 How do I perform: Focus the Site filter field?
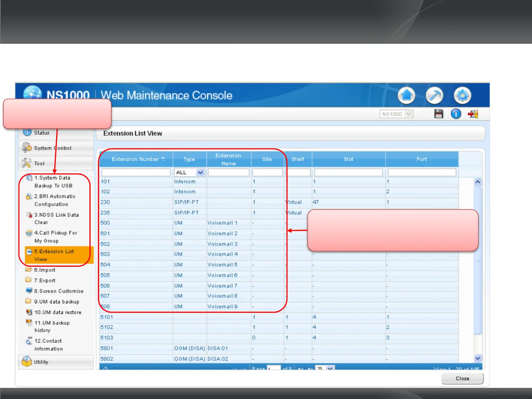[x=267, y=173]
